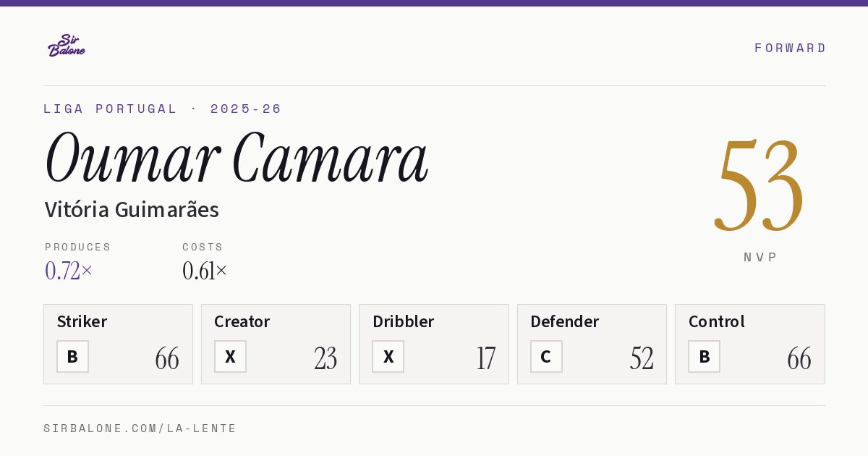Click the Produces 0.72× value
The height and width of the screenshot is (456, 868).
[x=69, y=271]
